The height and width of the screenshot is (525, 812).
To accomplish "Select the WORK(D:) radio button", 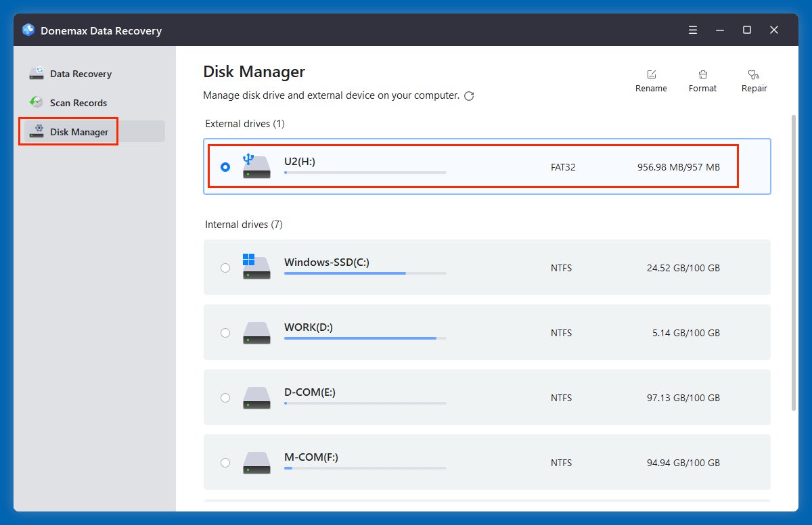I will coord(225,333).
